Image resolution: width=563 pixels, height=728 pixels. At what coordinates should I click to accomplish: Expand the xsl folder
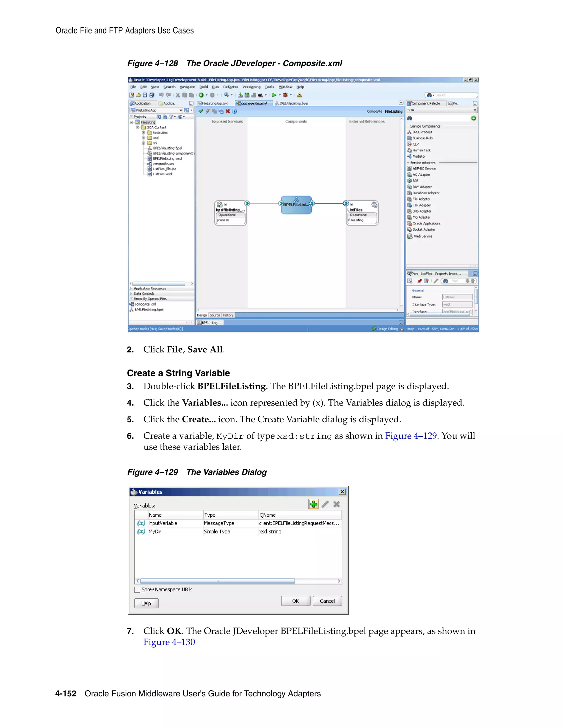click(x=143, y=143)
